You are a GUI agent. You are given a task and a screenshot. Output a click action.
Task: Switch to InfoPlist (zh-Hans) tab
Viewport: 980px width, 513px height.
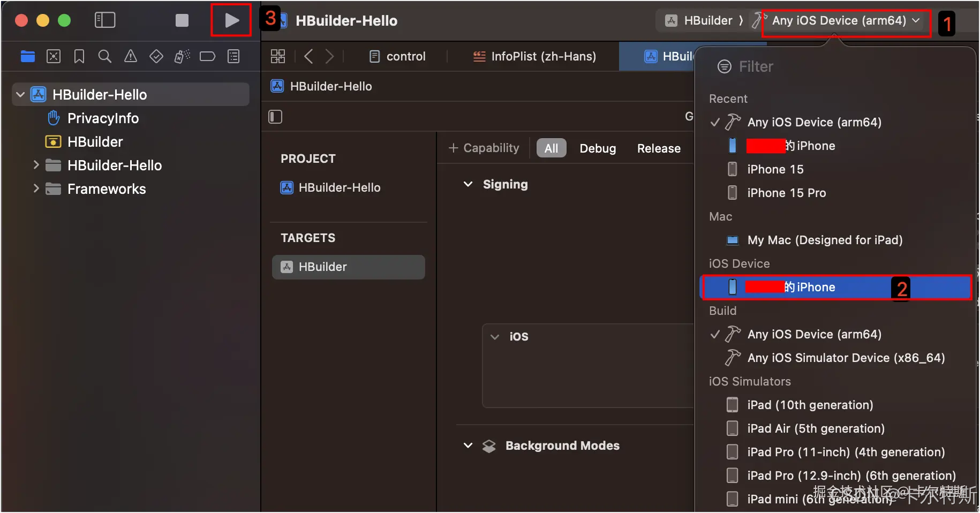point(534,56)
